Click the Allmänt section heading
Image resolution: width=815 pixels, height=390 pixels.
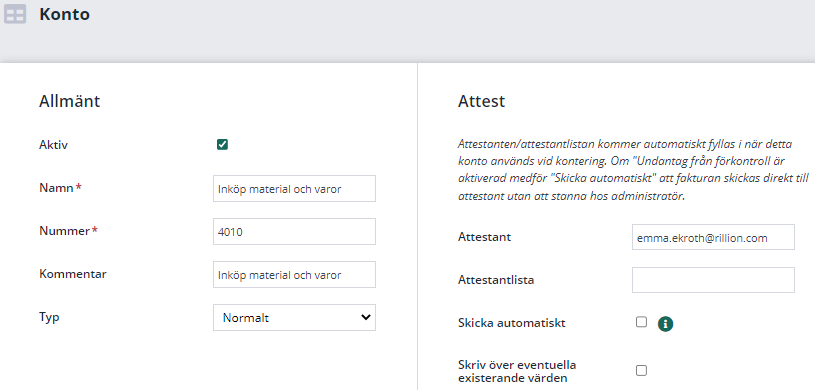(x=70, y=101)
